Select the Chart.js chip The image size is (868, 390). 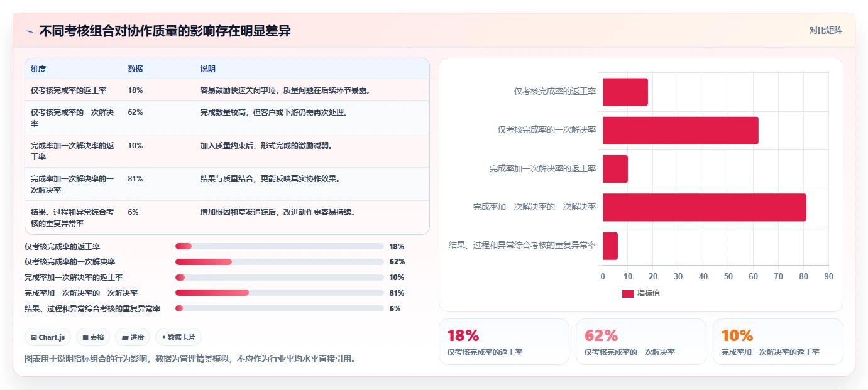[x=48, y=337]
